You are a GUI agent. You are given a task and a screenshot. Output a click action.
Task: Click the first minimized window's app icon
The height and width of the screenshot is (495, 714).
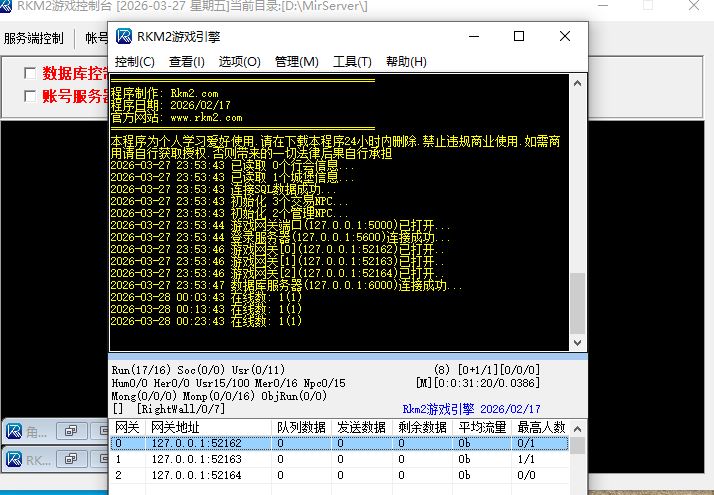(x=14, y=431)
